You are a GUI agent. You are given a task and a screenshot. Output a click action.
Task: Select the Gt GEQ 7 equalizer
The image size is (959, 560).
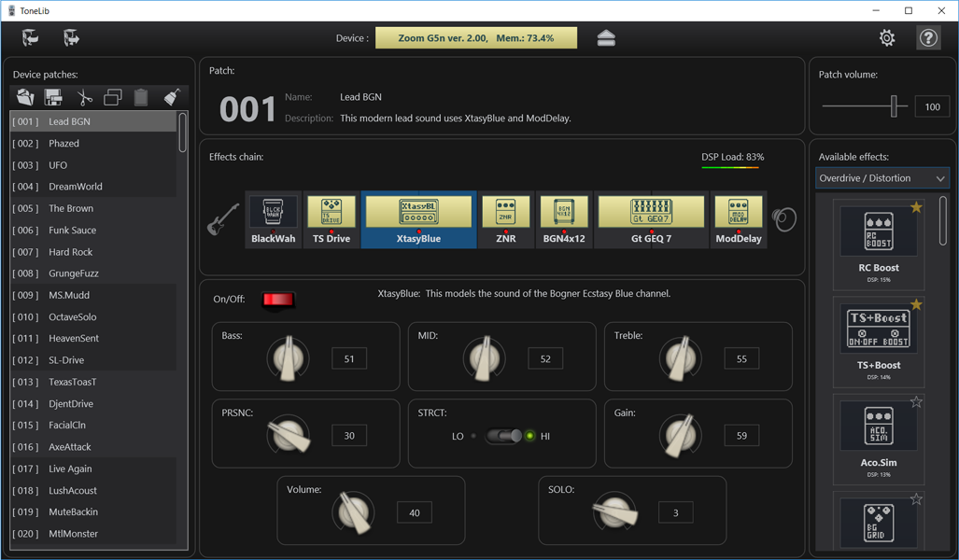[x=652, y=219]
